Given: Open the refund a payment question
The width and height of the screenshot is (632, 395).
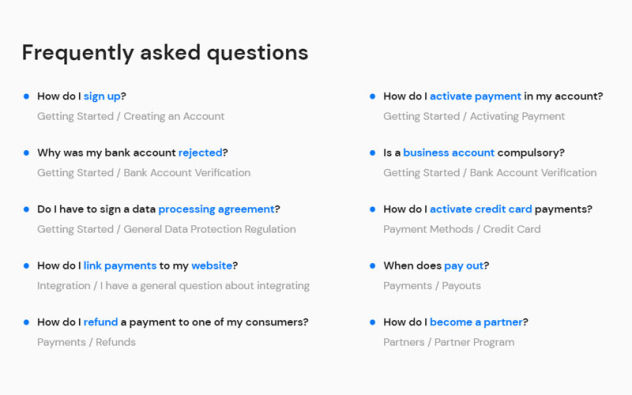Looking at the screenshot, I should 173,322.
